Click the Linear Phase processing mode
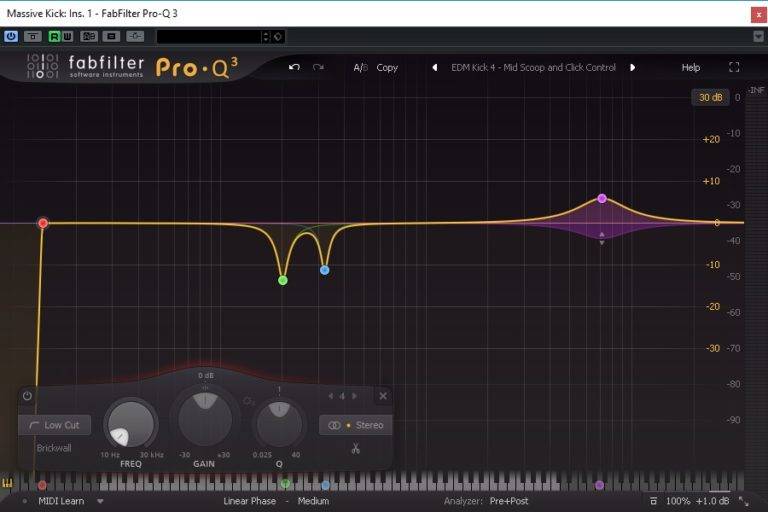The image size is (768, 512). (250, 501)
